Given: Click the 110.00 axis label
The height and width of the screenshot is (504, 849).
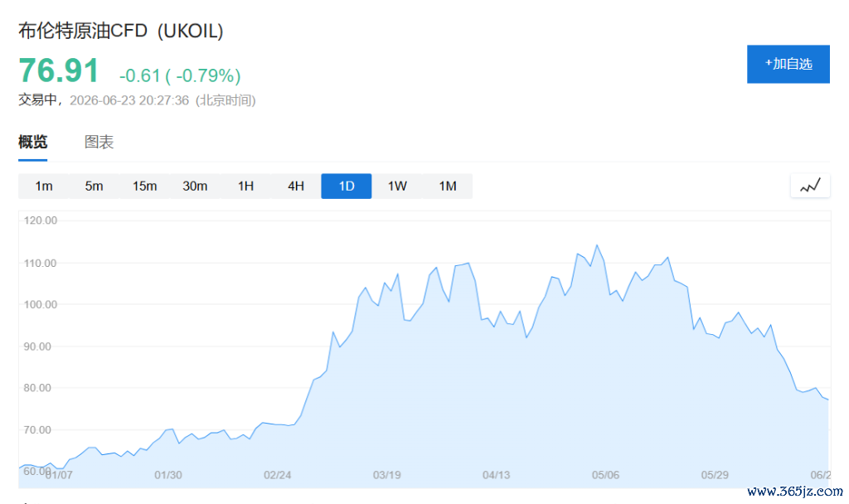Looking at the screenshot, I should 41,263.
